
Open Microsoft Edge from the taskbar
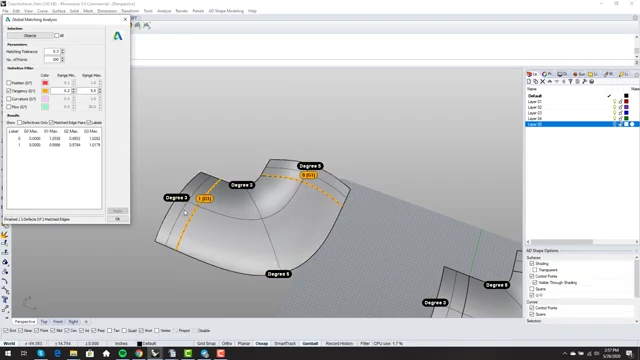(x=57, y=353)
